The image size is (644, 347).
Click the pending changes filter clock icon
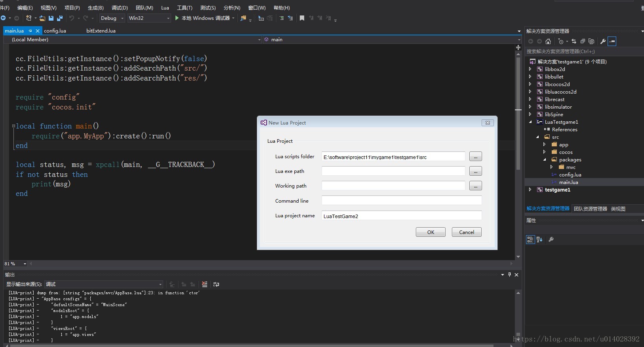tap(561, 41)
